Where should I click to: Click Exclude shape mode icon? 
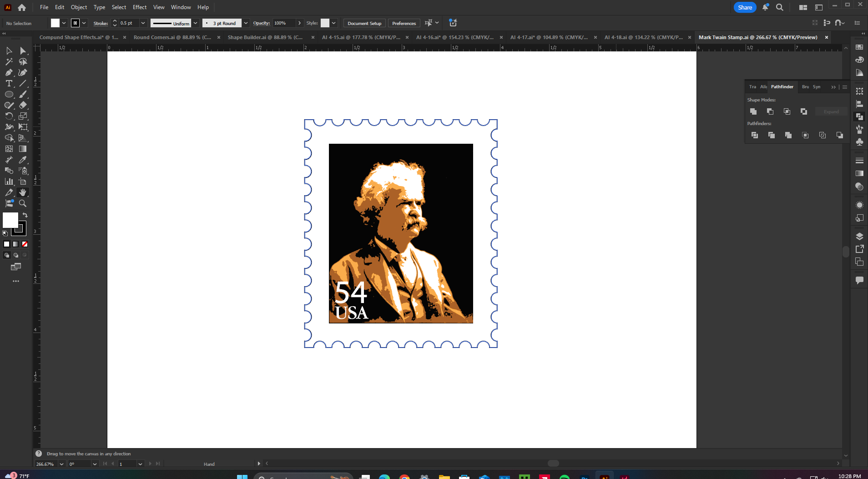[804, 111]
